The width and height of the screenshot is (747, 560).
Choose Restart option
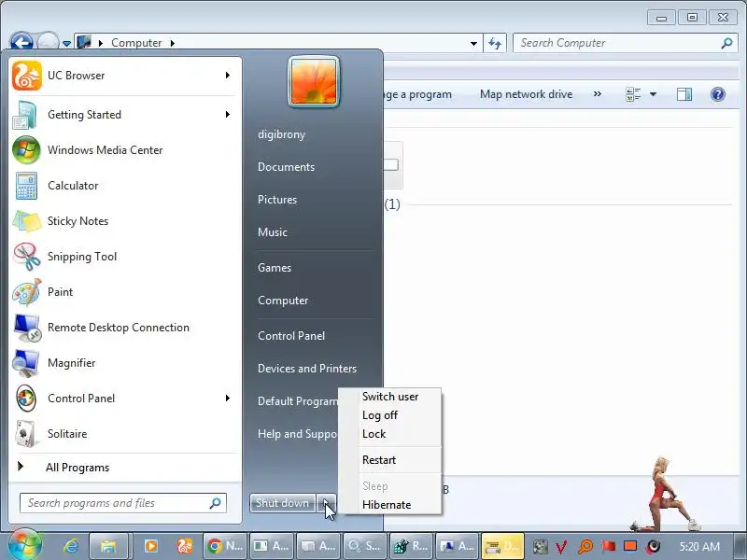pos(379,460)
